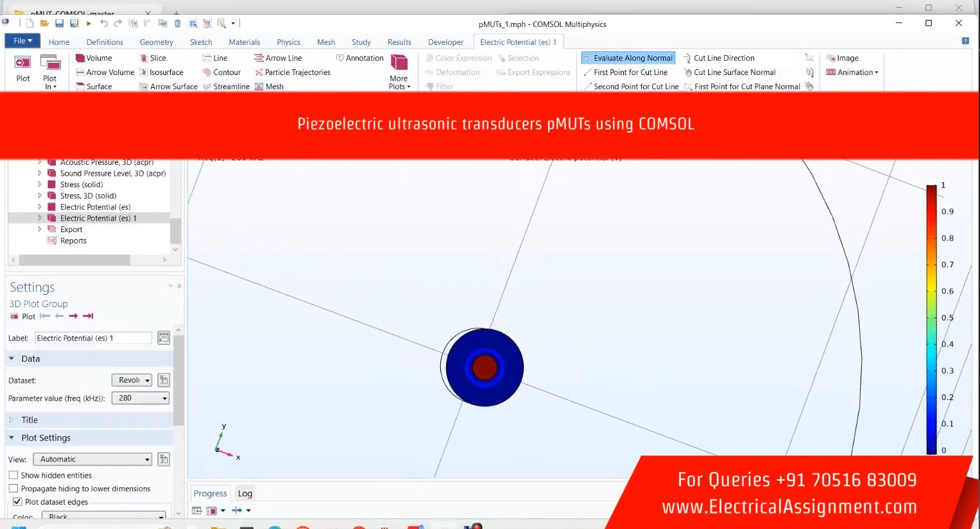Export plot as Image

pyautogui.click(x=843, y=58)
